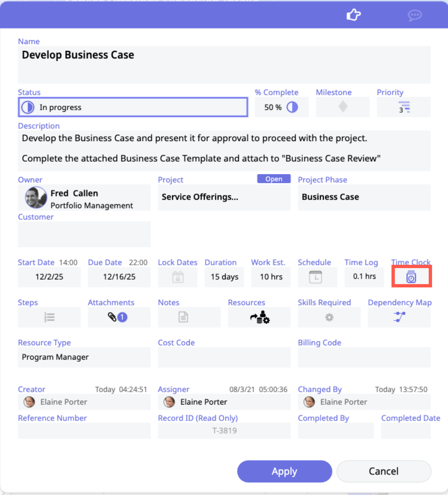This screenshot has height=495, width=448.
Task: Click the Apply button
Action: 284,471
